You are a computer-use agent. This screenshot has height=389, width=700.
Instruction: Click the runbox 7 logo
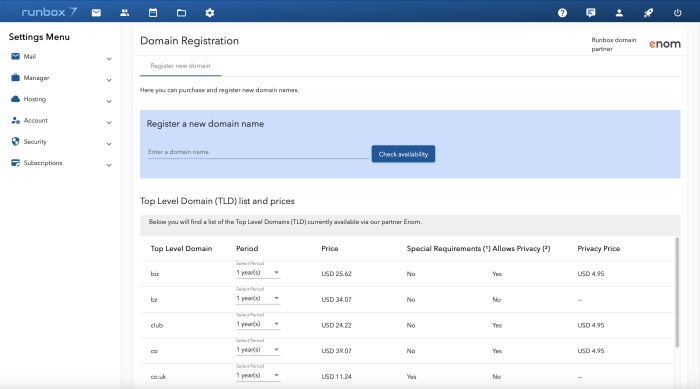[x=49, y=12]
